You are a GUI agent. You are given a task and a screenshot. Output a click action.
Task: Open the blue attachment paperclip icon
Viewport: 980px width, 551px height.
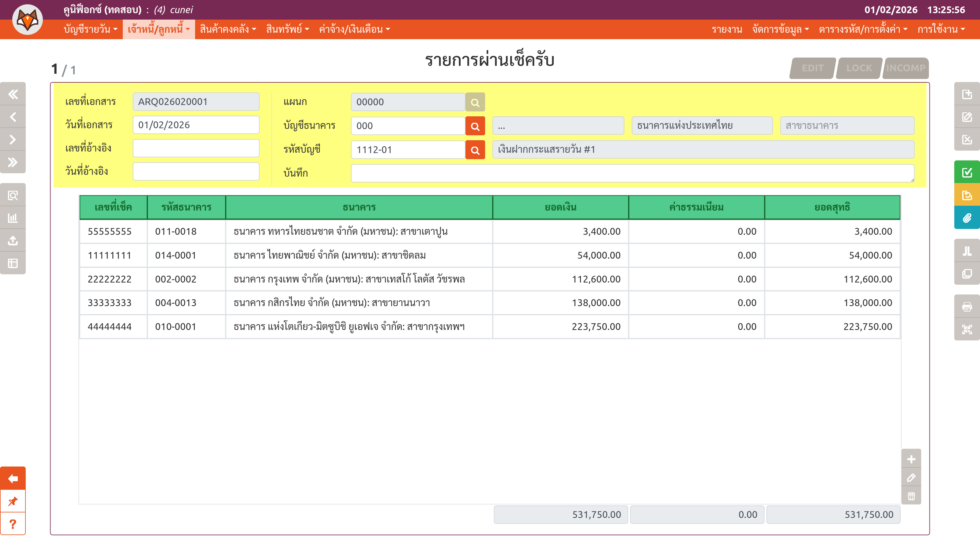point(967,218)
